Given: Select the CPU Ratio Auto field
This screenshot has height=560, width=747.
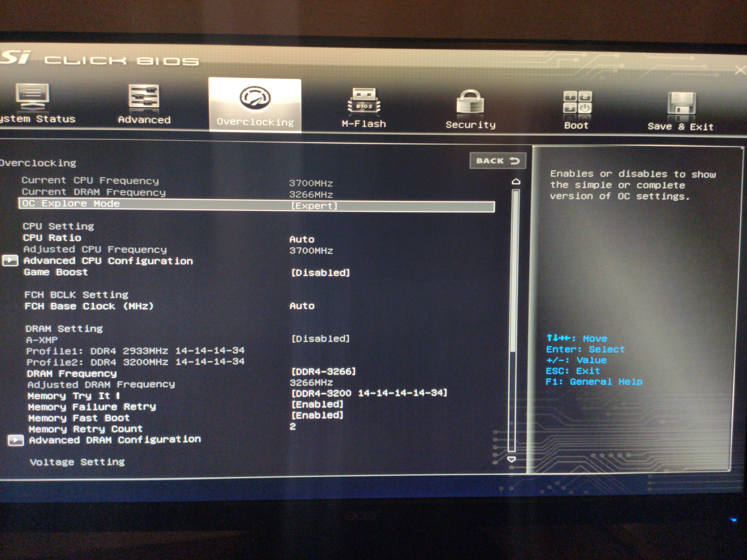Looking at the screenshot, I should click(x=302, y=239).
